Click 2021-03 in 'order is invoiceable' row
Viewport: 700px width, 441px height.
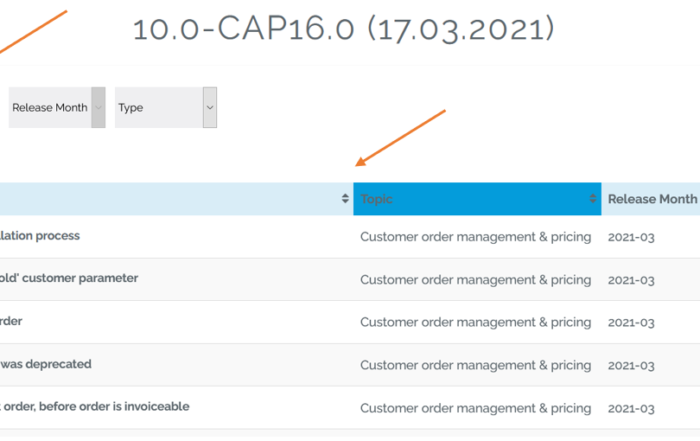click(631, 409)
